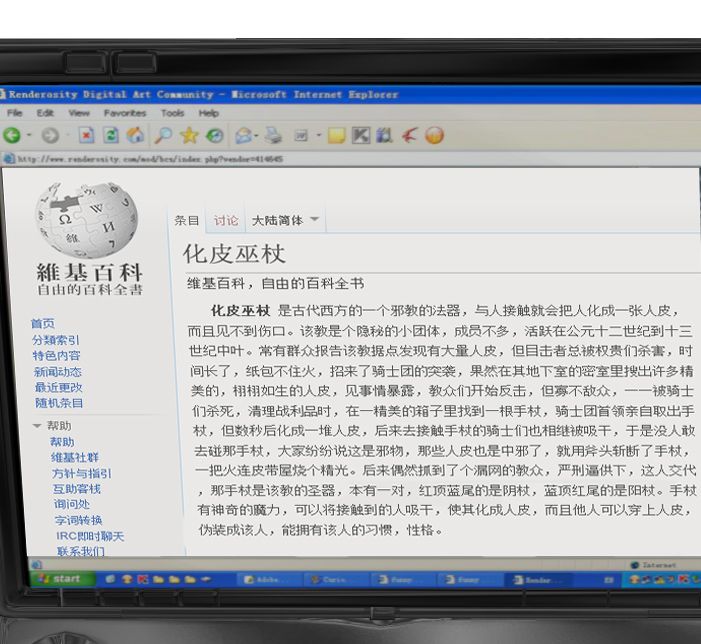This screenshot has height=644, width=701.
Task: Click the red bird toolbar icon
Action: 410,135
